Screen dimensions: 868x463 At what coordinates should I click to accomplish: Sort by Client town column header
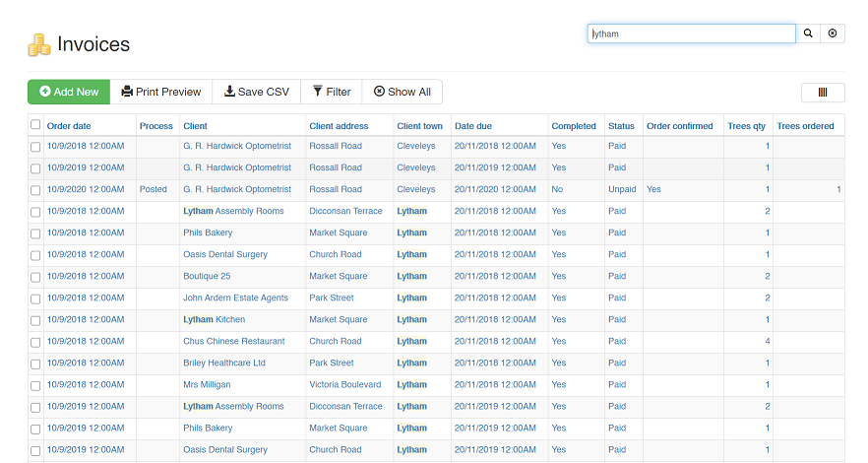pos(419,126)
